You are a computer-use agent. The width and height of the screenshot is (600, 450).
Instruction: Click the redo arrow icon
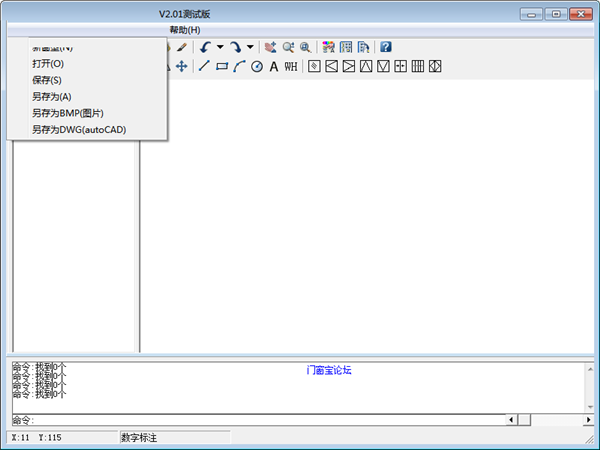point(235,46)
